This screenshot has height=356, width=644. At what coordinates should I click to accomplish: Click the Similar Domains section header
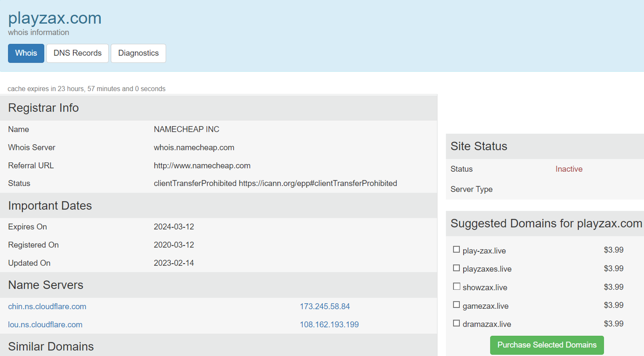tap(51, 346)
